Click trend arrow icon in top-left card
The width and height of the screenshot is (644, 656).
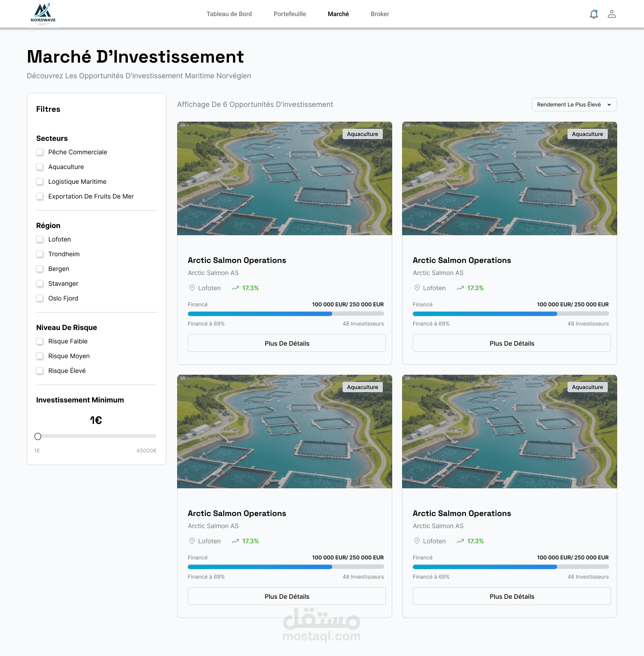(235, 288)
